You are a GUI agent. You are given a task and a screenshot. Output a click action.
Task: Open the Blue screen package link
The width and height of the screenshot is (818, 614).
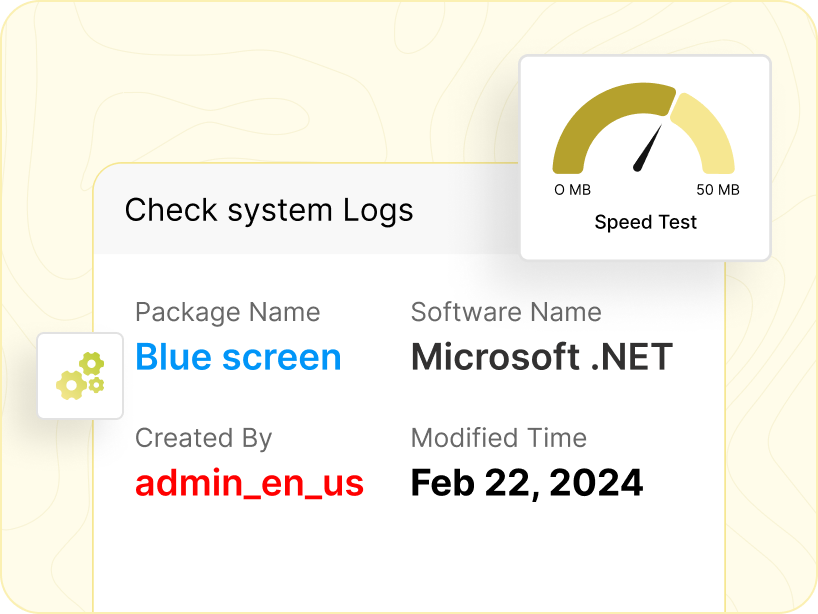238,357
